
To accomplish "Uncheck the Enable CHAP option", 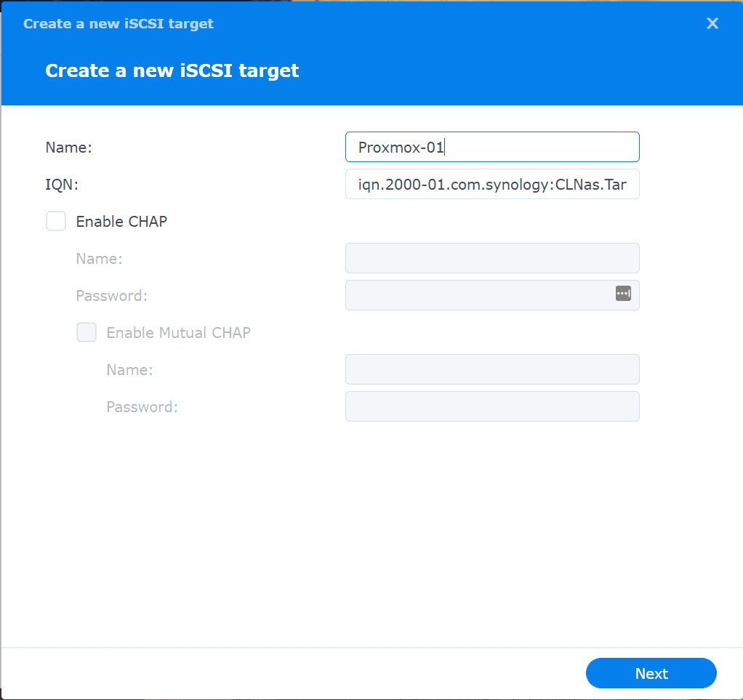I will point(56,221).
